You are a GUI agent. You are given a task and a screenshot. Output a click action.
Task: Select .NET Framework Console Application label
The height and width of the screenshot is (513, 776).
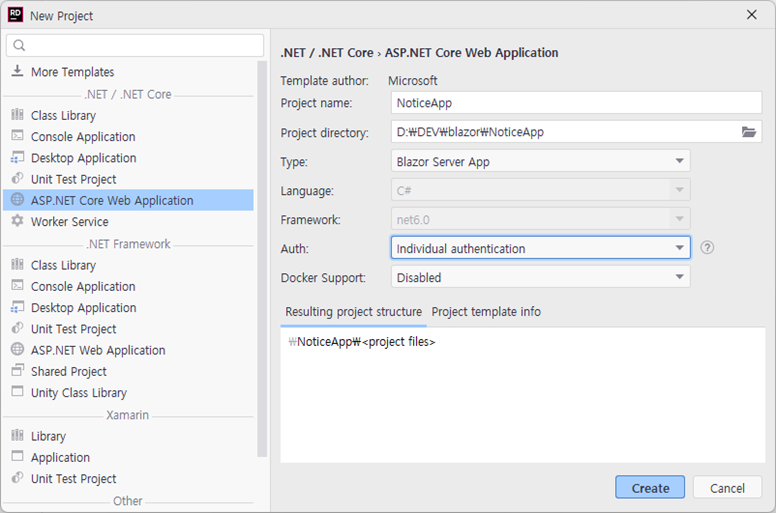pyautogui.click(x=83, y=286)
